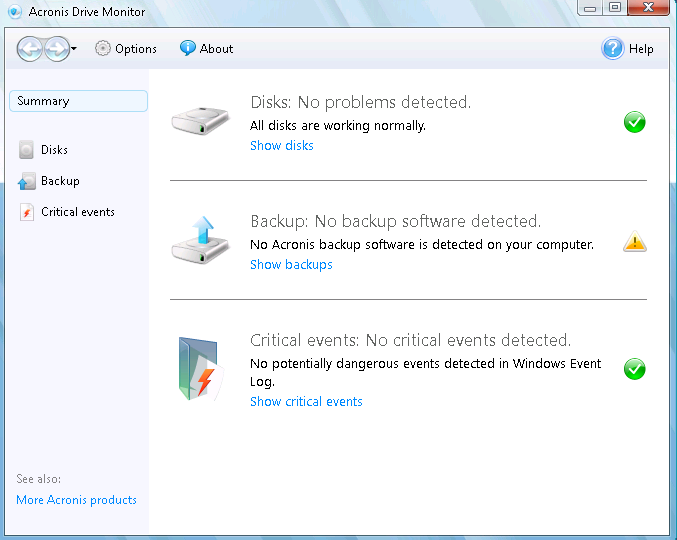Click the critical events folder icon
Image resolution: width=677 pixels, height=540 pixels.
(201, 369)
